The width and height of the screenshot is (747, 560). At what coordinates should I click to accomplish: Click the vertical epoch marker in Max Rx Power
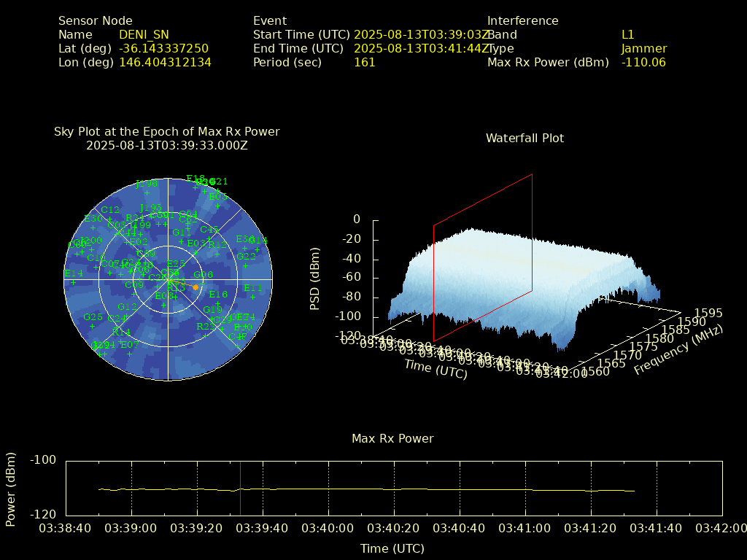(x=240, y=488)
